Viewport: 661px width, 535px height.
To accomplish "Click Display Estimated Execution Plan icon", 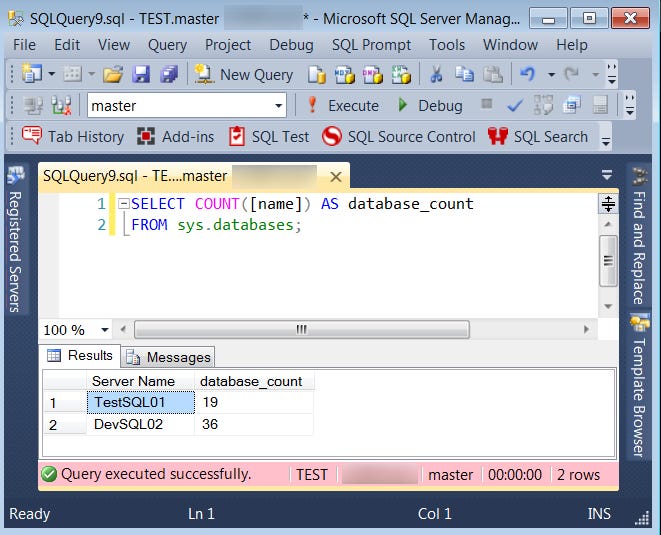I will (543, 105).
